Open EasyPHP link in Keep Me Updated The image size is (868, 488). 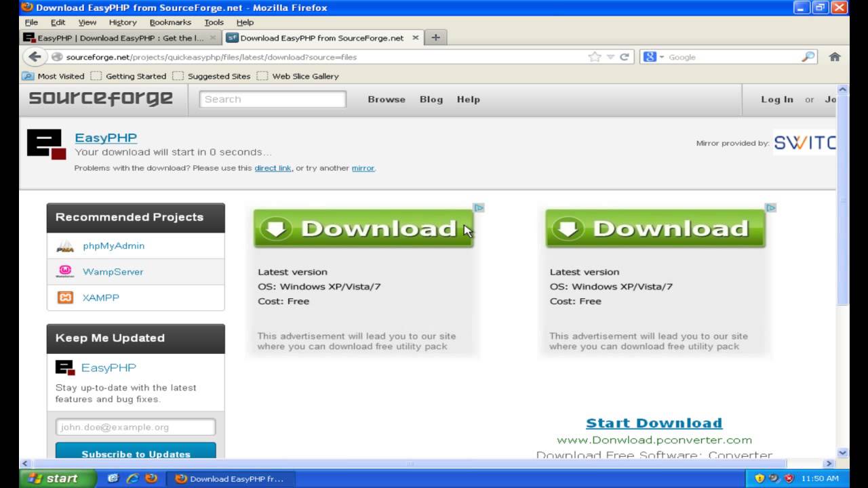coord(108,367)
